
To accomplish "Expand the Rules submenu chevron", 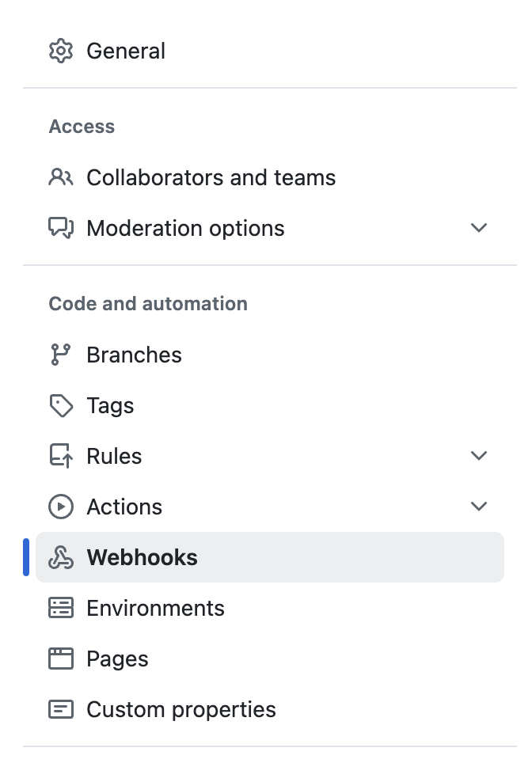I will (x=478, y=456).
